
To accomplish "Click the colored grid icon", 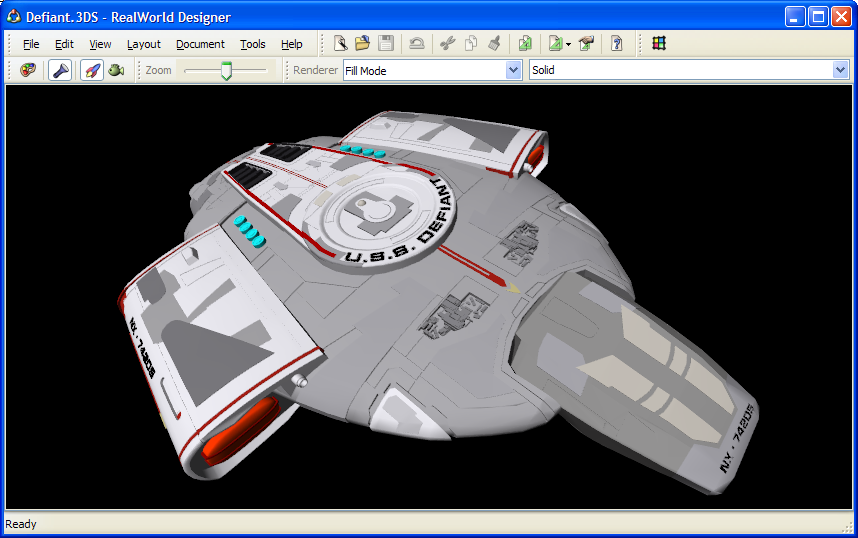I will [x=659, y=43].
